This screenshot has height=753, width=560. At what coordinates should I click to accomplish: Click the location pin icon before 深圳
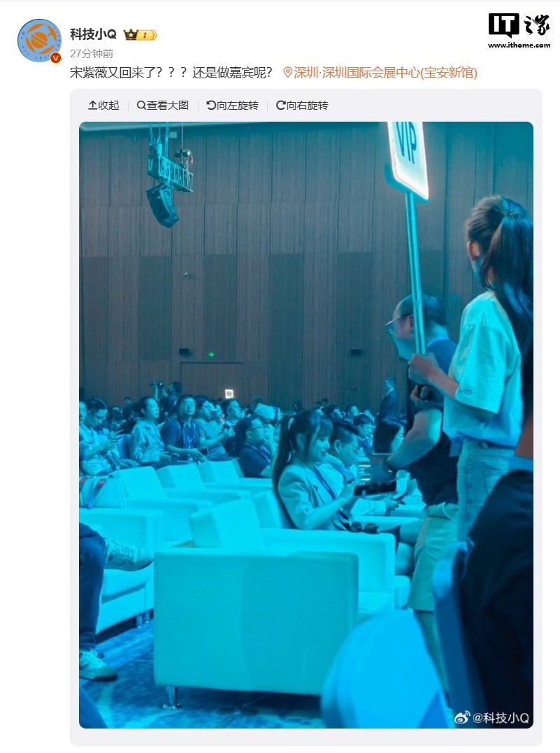pyautogui.click(x=287, y=73)
